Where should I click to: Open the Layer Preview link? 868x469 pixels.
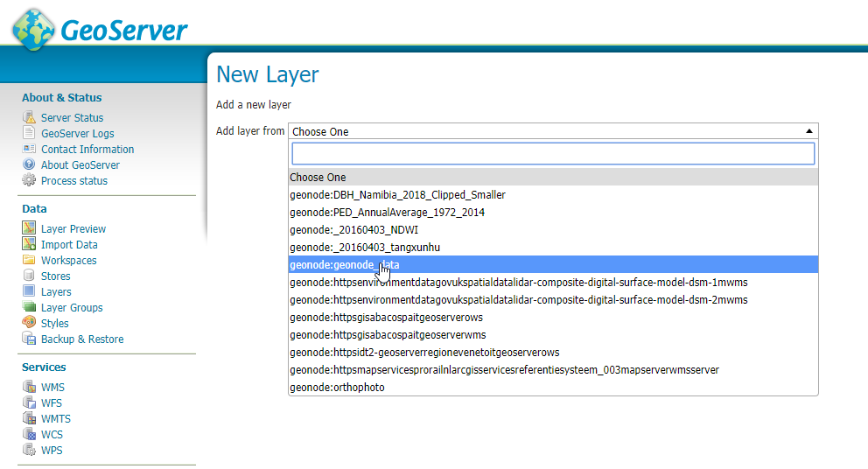[73, 228]
